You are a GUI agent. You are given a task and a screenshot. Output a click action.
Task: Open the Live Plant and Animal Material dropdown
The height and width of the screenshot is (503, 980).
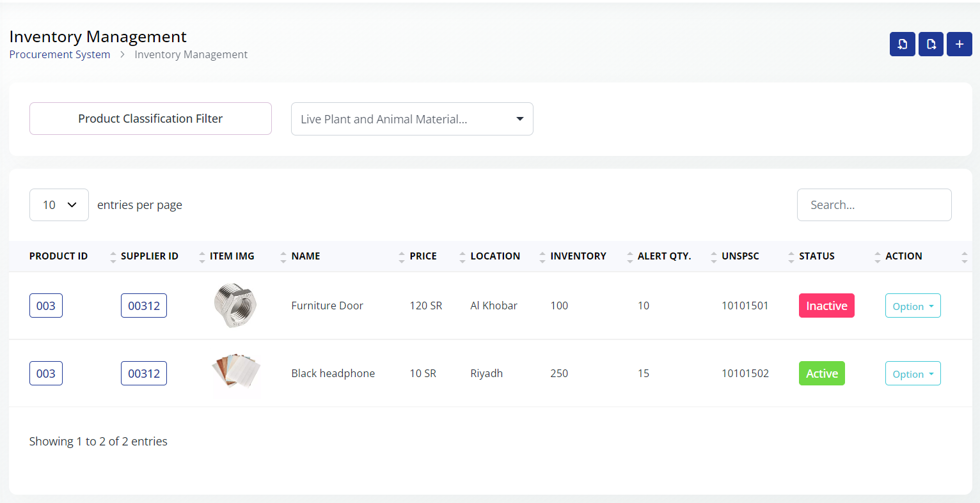(x=411, y=119)
